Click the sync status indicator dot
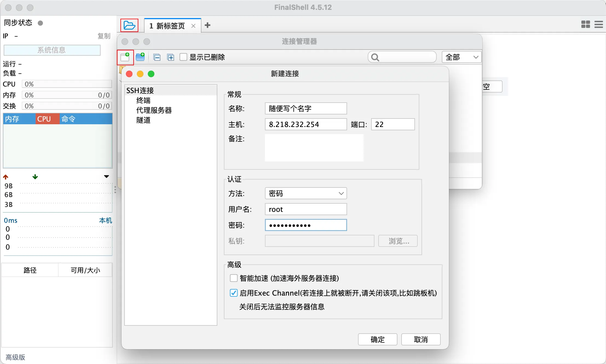The width and height of the screenshot is (606, 364). (41, 23)
